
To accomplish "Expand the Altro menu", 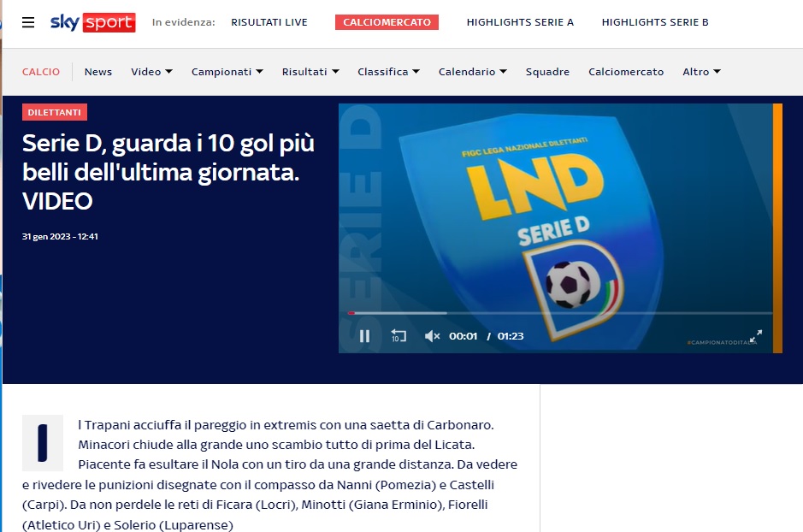I will click(701, 72).
